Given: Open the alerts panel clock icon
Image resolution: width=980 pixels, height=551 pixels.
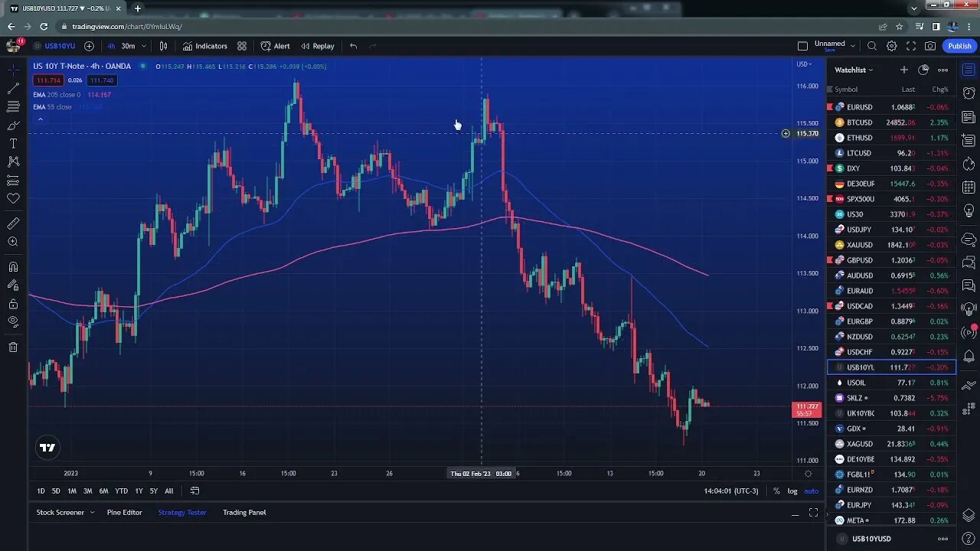Looking at the screenshot, I should click(x=969, y=95).
